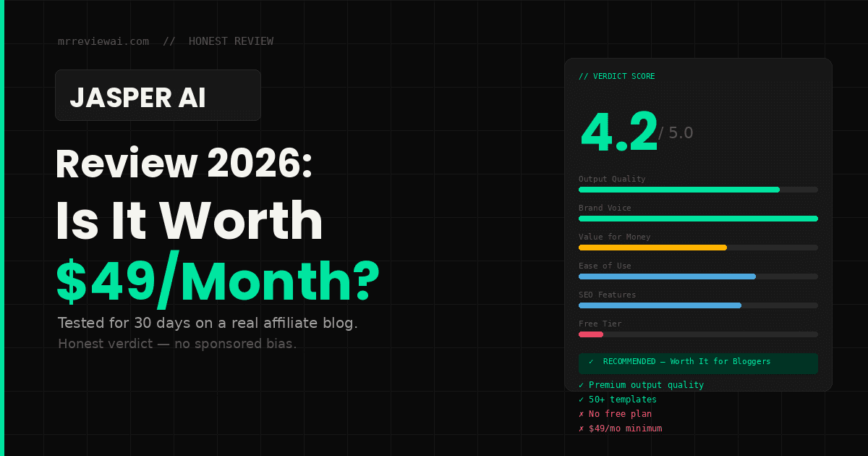Click 'Tested for 30 days' subtitle line
This screenshot has width=868, height=456.
(208, 323)
